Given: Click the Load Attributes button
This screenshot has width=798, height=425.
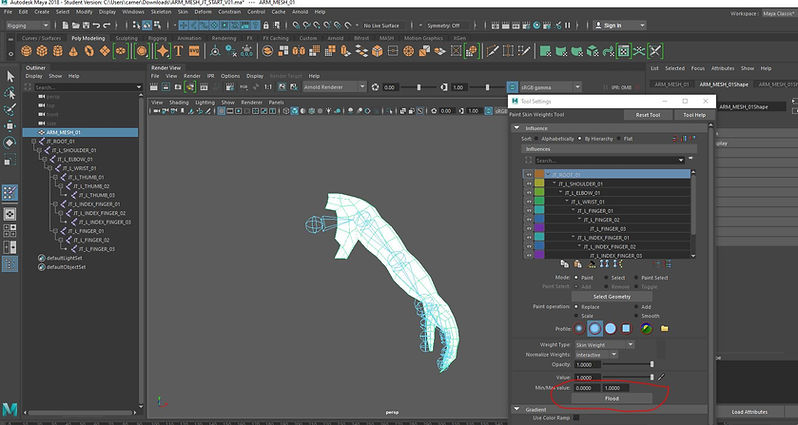Looking at the screenshot, I should [x=749, y=412].
